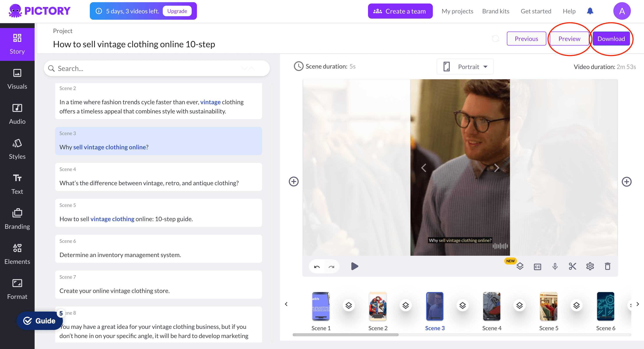Click the Search input field for visuals
This screenshot has height=349, width=644.
pyautogui.click(x=157, y=68)
